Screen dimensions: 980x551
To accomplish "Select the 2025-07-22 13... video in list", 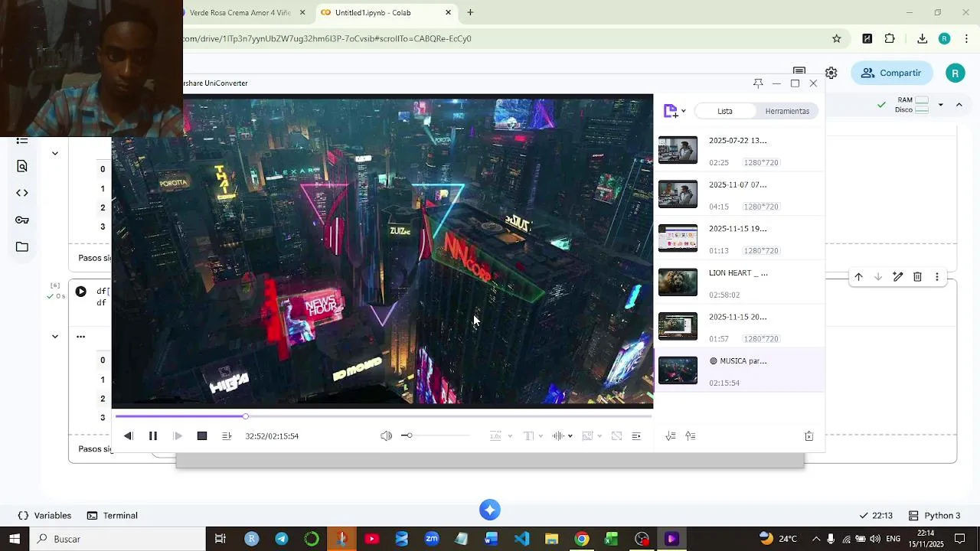I will point(739,151).
